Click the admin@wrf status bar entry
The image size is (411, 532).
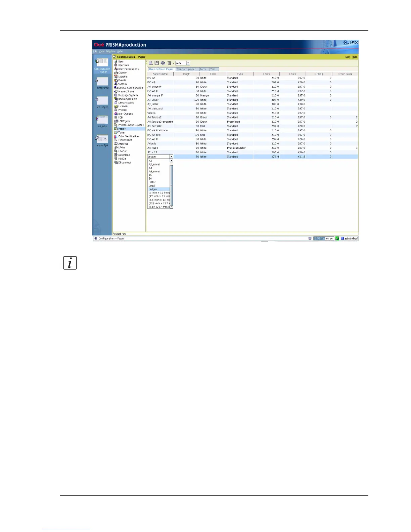tap(349, 238)
